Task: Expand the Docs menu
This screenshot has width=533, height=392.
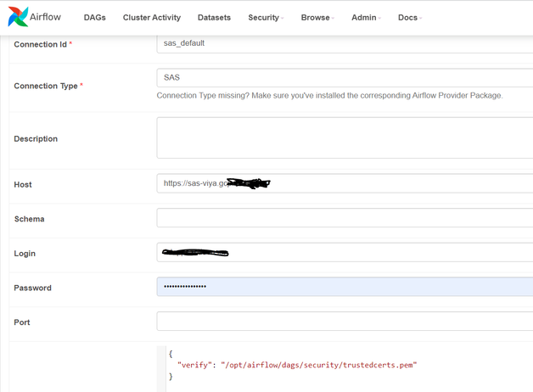Action: tap(410, 18)
